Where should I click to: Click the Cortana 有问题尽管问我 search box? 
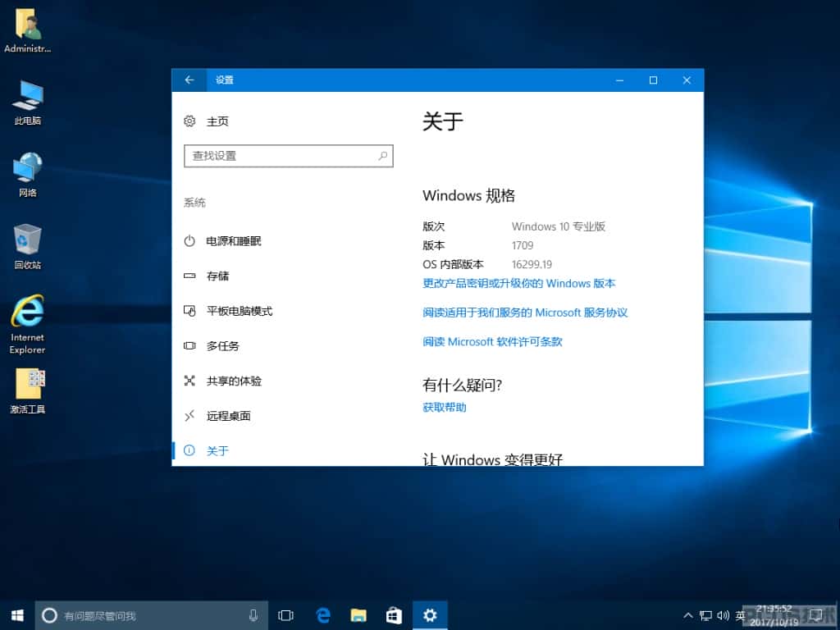(x=152, y=615)
